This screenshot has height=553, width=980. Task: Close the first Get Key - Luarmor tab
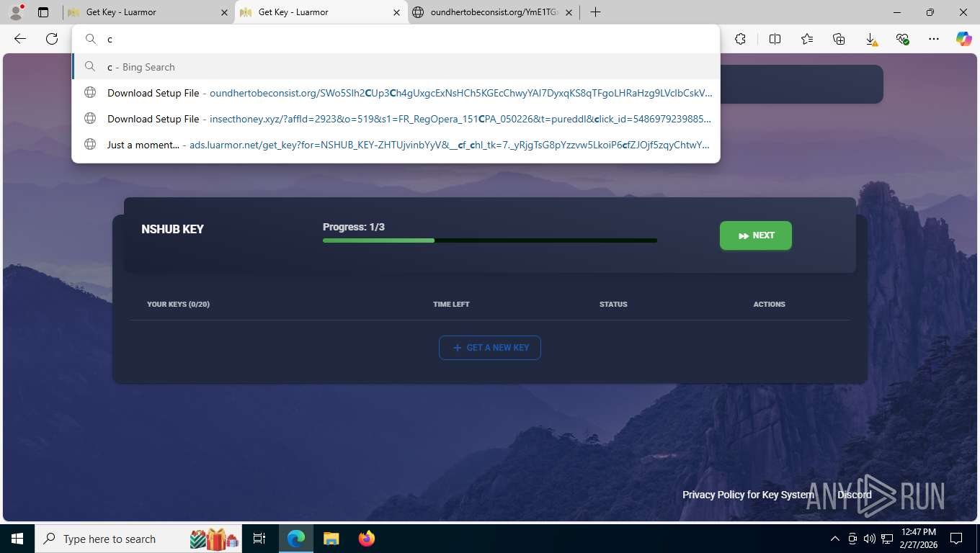click(x=224, y=12)
